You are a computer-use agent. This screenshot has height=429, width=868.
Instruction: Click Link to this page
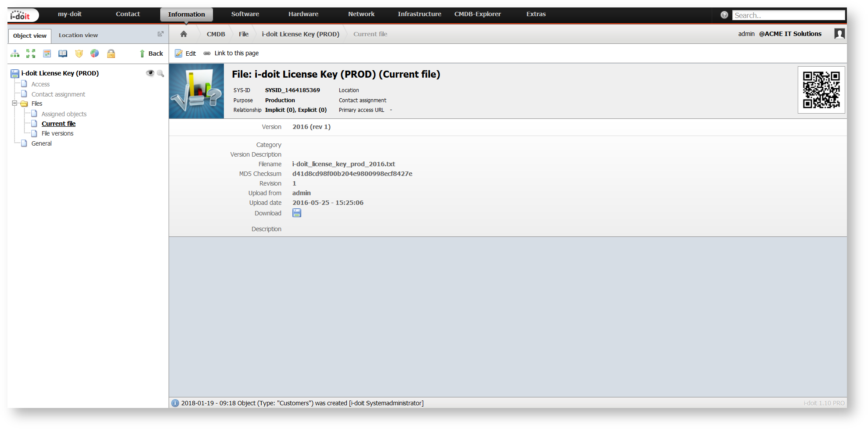(x=231, y=54)
